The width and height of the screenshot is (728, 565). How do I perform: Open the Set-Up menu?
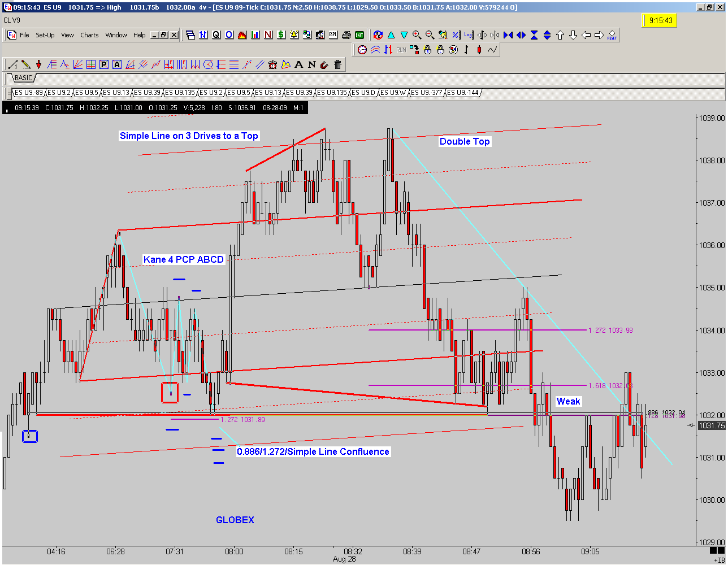click(x=45, y=35)
